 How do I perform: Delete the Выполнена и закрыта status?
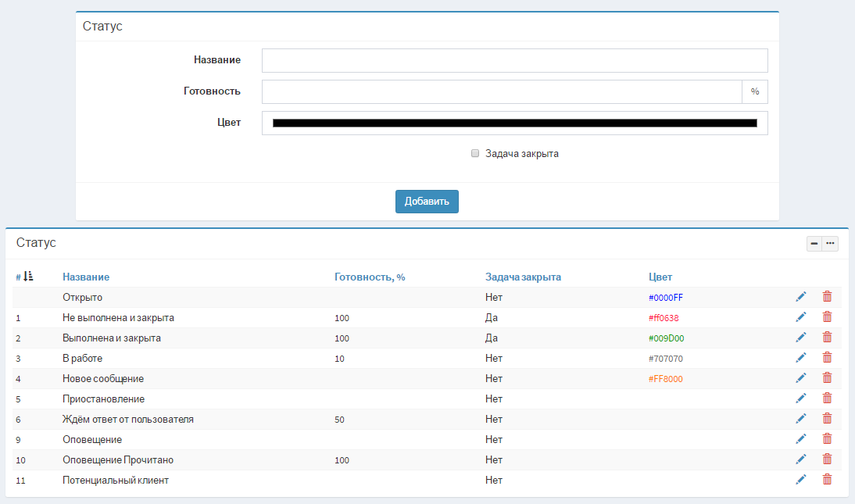[827, 337]
